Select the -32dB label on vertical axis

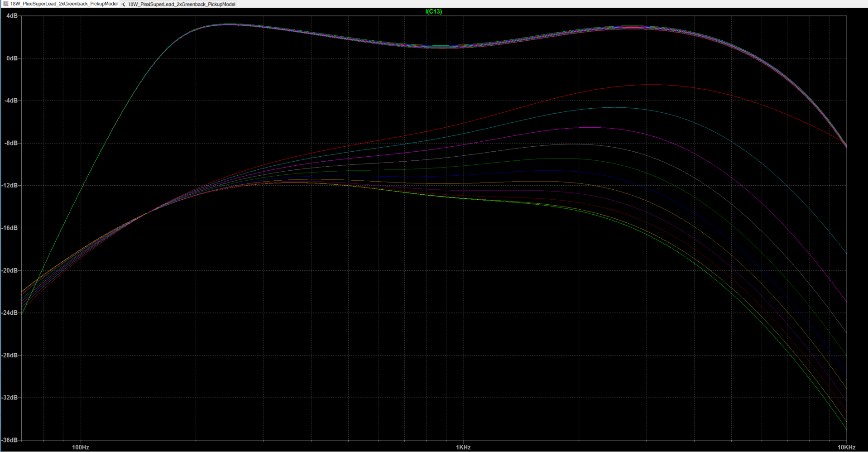click(x=10, y=398)
